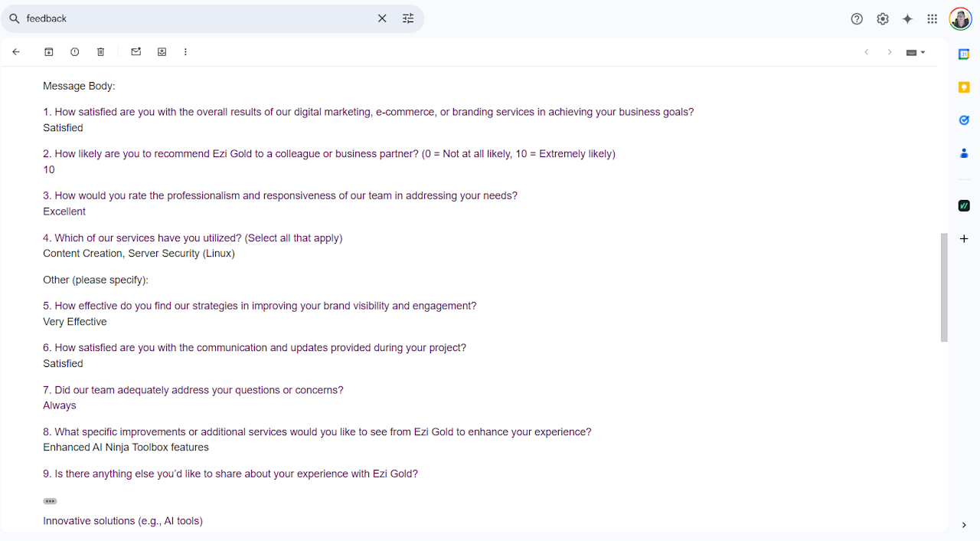Open Google Keep side panel
The height and width of the screenshot is (541, 980).
coord(964,87)
